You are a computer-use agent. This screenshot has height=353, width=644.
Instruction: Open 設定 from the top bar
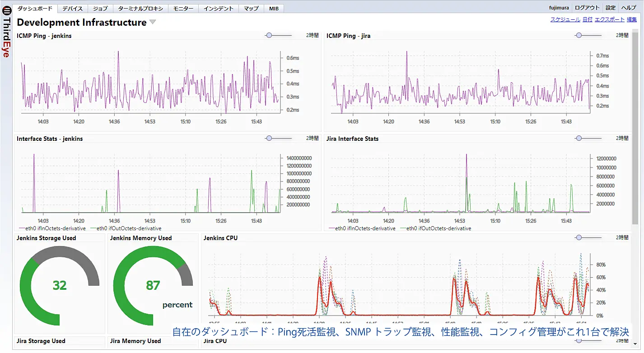pyautogui.click(x=611, y=8)
